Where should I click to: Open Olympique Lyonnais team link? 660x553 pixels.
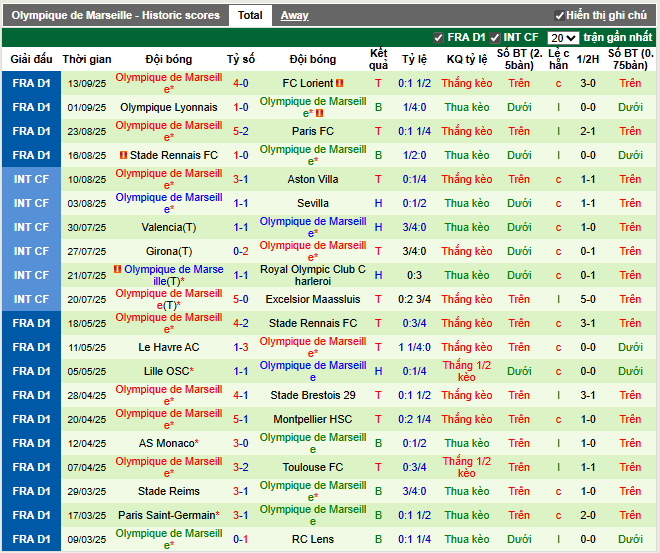tap(169, 107)
